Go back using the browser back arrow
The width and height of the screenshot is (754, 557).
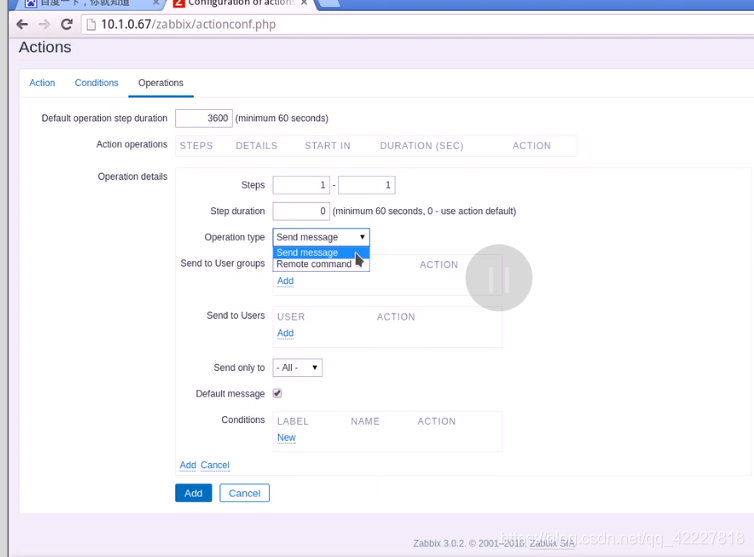coord(22,25)
